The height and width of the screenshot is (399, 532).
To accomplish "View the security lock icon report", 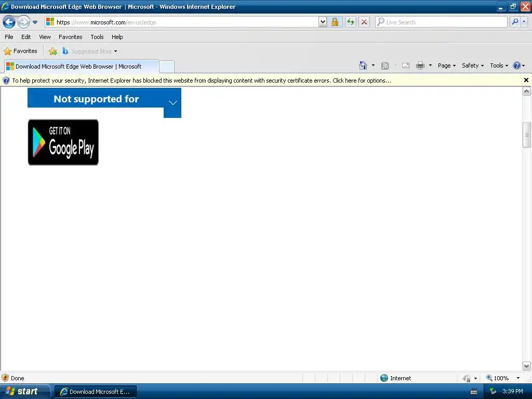I will [x=335, y=22].
